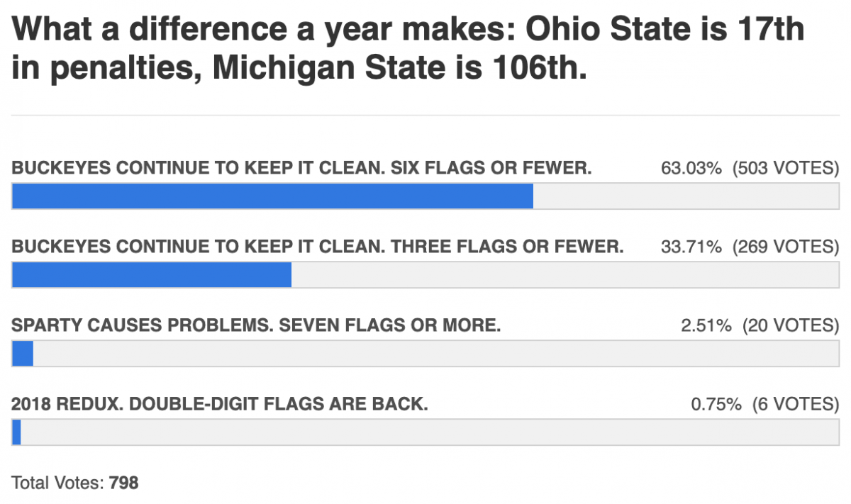The height and width of the screenshot is (504, 851).
Task: Click the blue filled bar for three flags option
Action: [152, 274]
